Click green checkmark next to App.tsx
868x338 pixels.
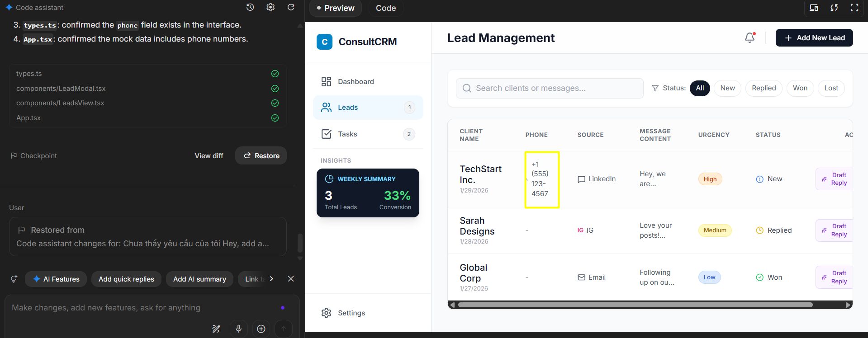(x=275, y=118)
